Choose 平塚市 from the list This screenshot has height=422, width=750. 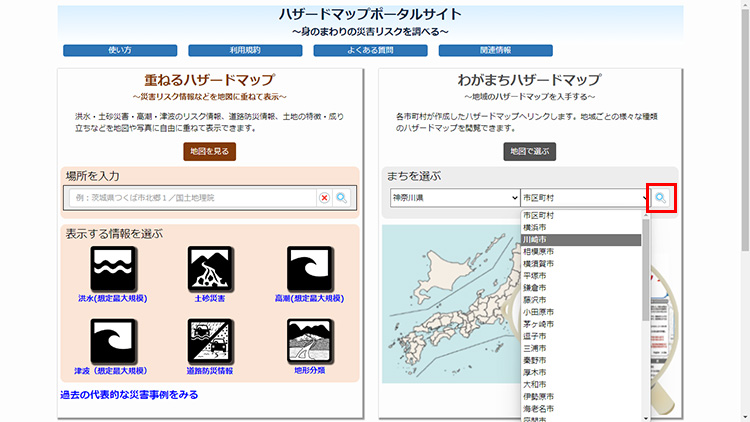click(x=581, y=276)
